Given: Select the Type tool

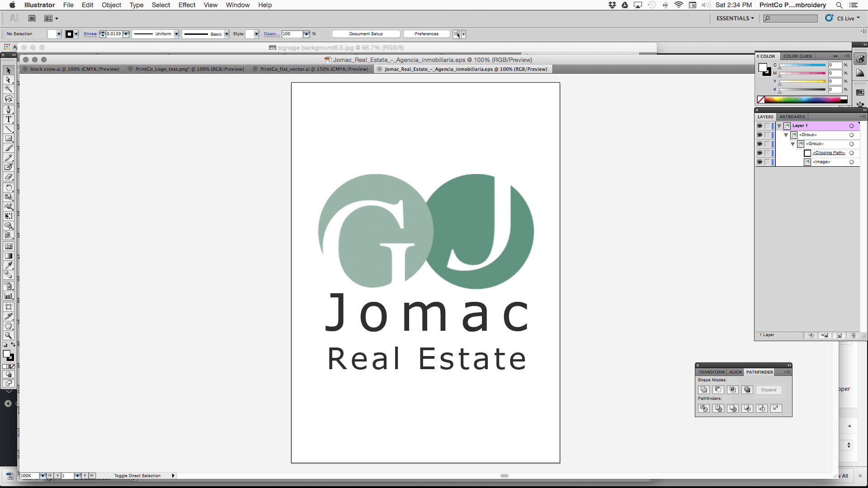Looking at the screenshot, I should point(8,119).
